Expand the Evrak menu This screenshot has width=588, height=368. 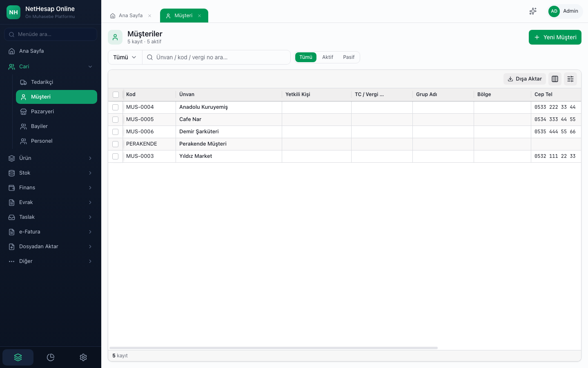coord(51,202)
